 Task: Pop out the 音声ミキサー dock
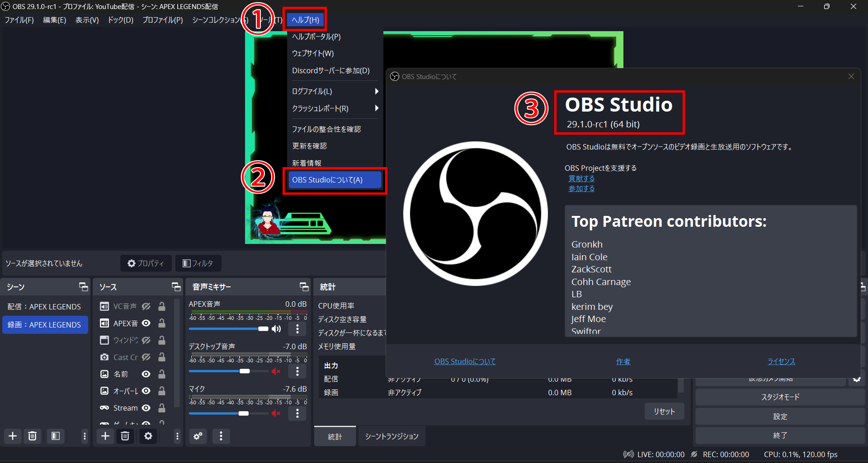(x=304, y=287)
